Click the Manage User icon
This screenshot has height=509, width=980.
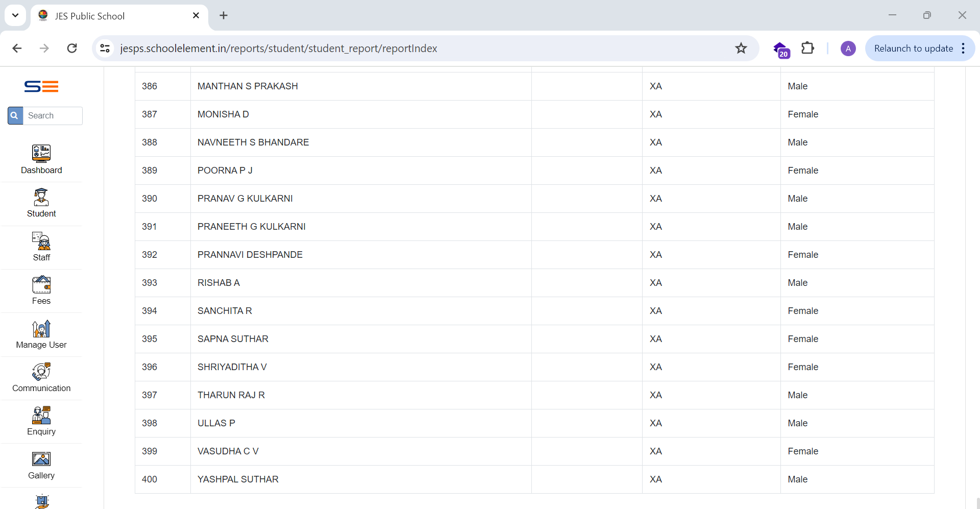41,329
